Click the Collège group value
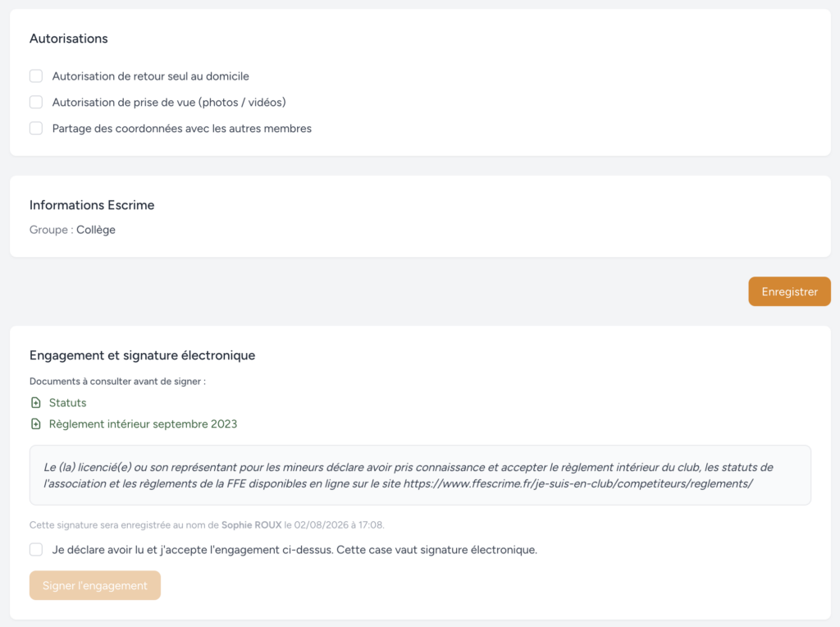 coord(96,229)
